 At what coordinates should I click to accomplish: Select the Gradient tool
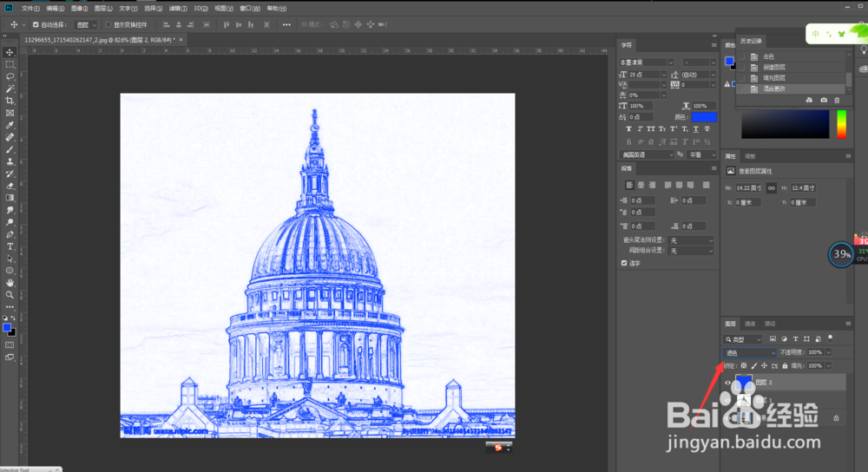(10, 198)
